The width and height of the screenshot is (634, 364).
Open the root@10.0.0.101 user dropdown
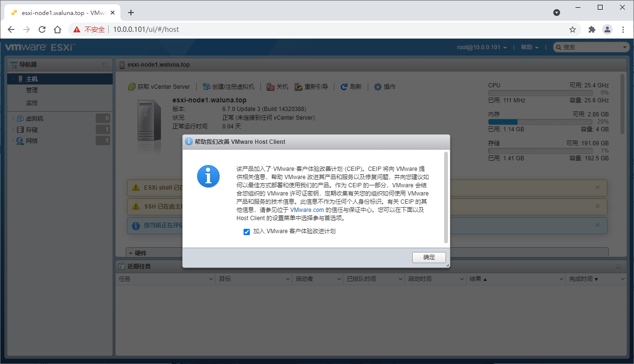482,47
